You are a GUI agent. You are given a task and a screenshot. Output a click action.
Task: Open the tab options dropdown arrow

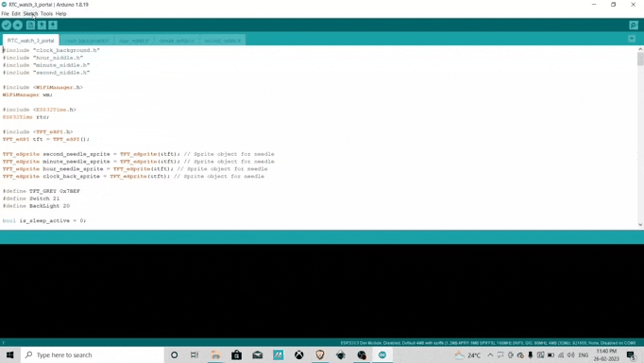[632, 39]
